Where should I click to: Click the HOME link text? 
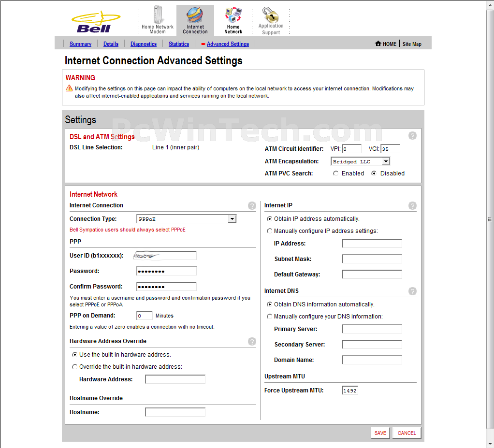coord(390,44)
